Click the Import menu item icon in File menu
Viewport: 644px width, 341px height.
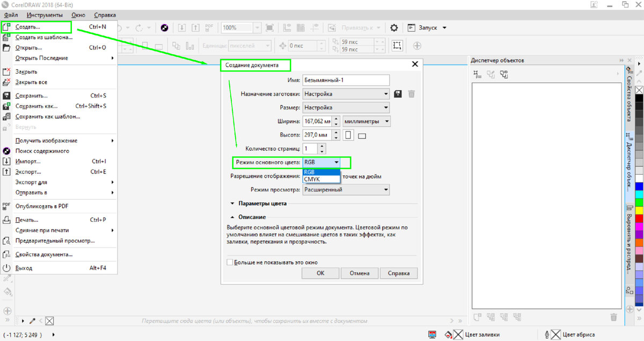[6, 161]
